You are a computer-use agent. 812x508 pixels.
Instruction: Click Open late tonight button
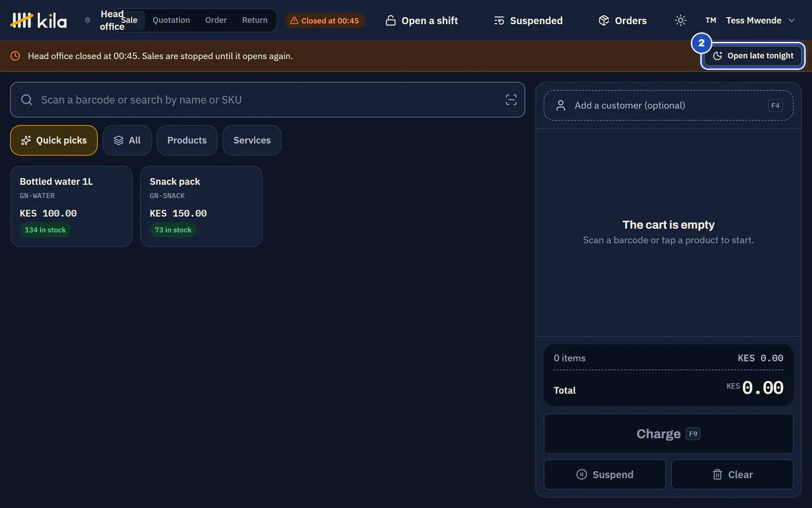pos(754,56)
